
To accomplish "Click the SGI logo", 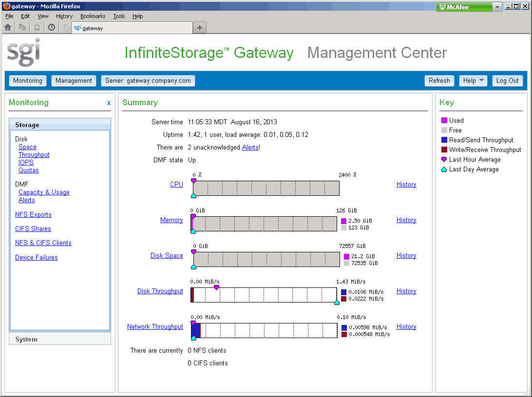I will point(23,52).
